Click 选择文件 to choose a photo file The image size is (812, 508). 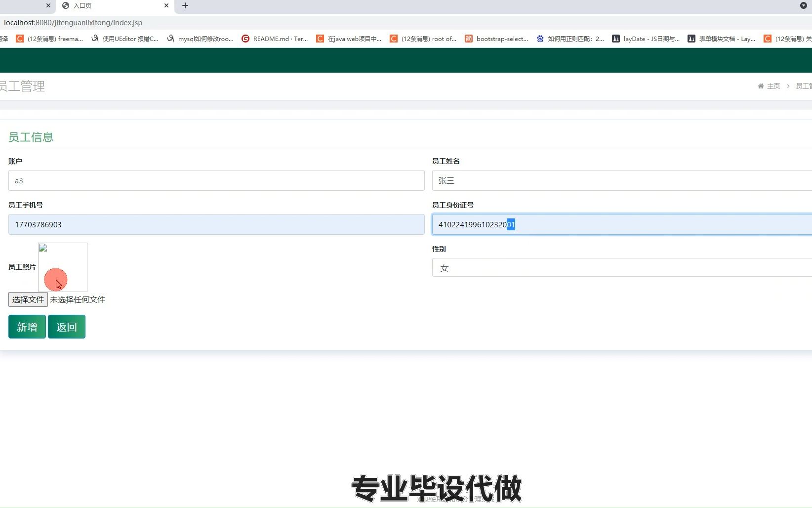point(28,299)
